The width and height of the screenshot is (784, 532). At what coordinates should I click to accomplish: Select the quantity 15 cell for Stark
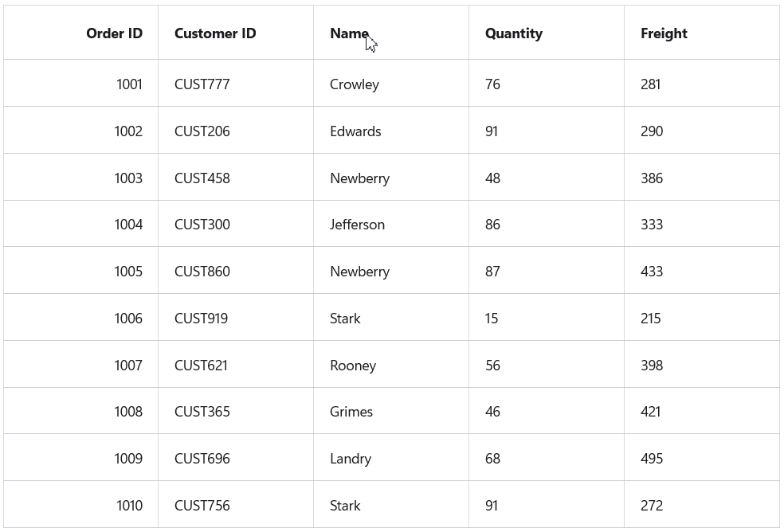click(x=492, y=318)
